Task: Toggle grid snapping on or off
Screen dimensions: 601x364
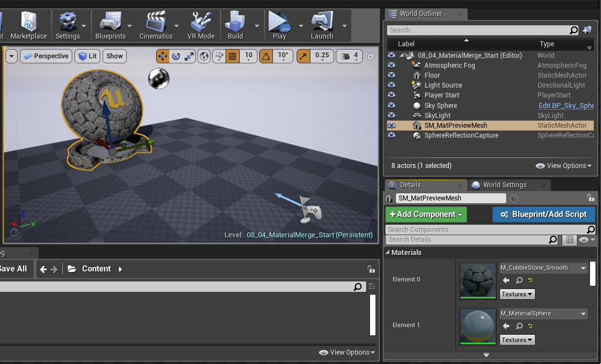Action: [232, 56]
